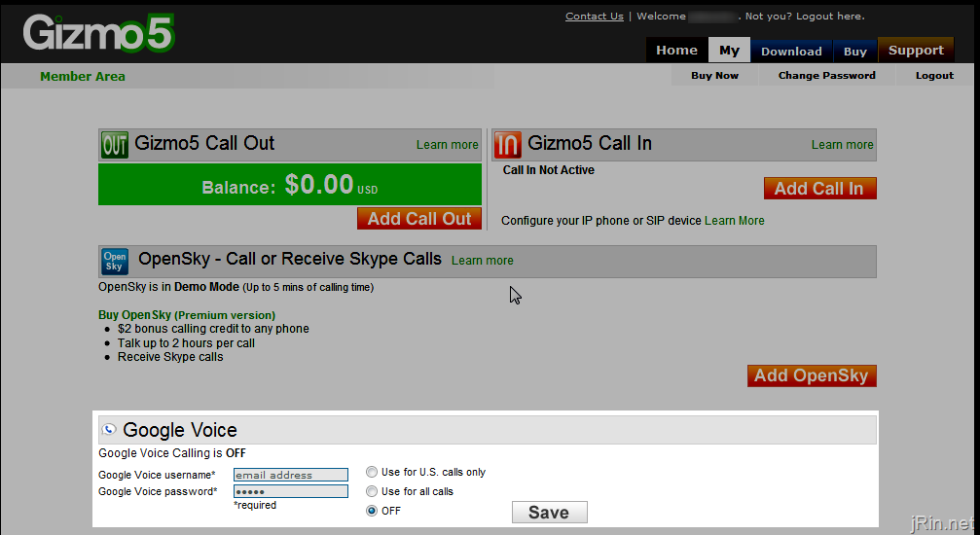Click 'Receive Skype calls' bullet text
The image size is (980, 535).
170,357
